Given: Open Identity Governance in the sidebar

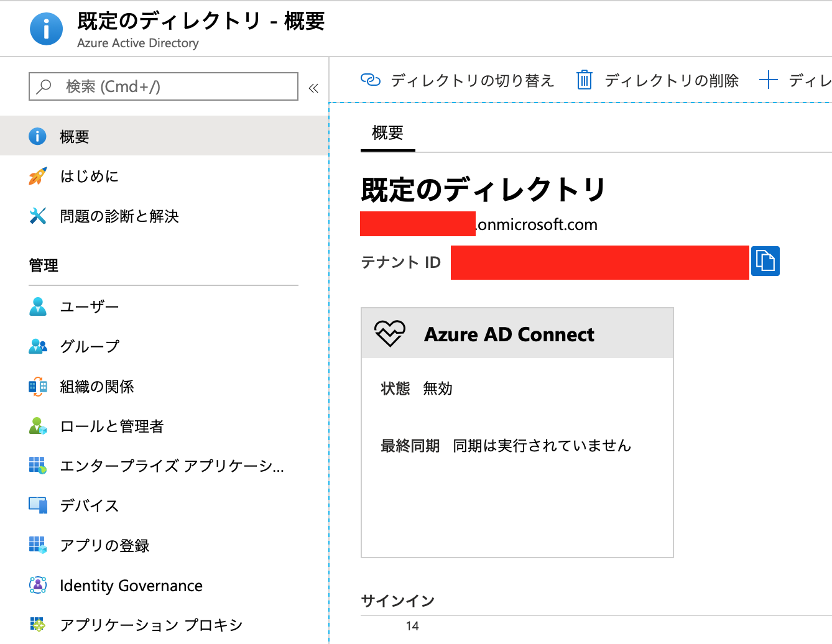Looking at the screenshot, I should pos(131,586).
